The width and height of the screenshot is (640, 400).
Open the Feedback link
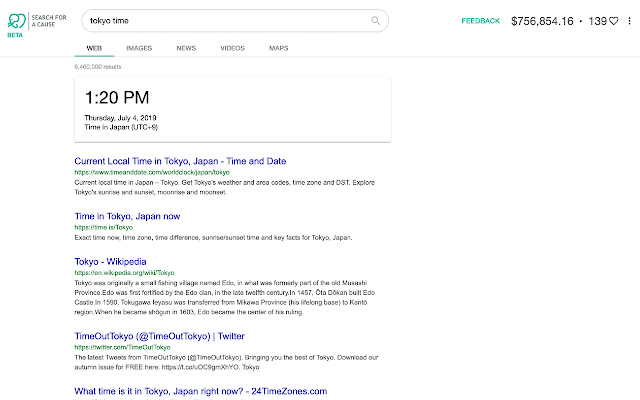point(480,20)
